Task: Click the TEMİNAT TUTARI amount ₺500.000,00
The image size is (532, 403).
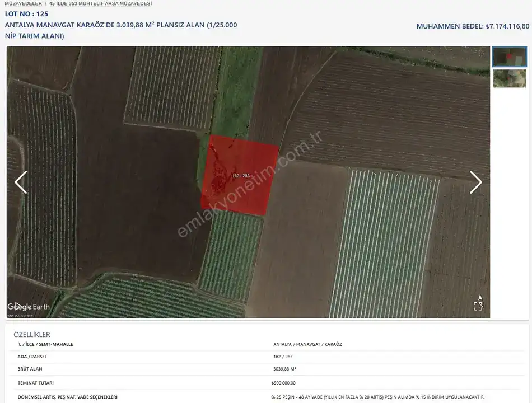Action: (x=283, y=383)
